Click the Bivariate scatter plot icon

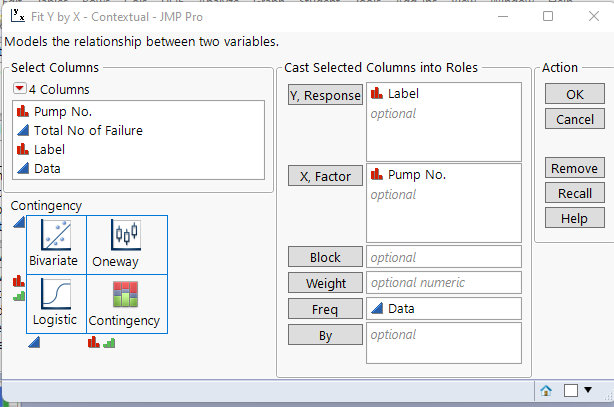coord(55,235)
